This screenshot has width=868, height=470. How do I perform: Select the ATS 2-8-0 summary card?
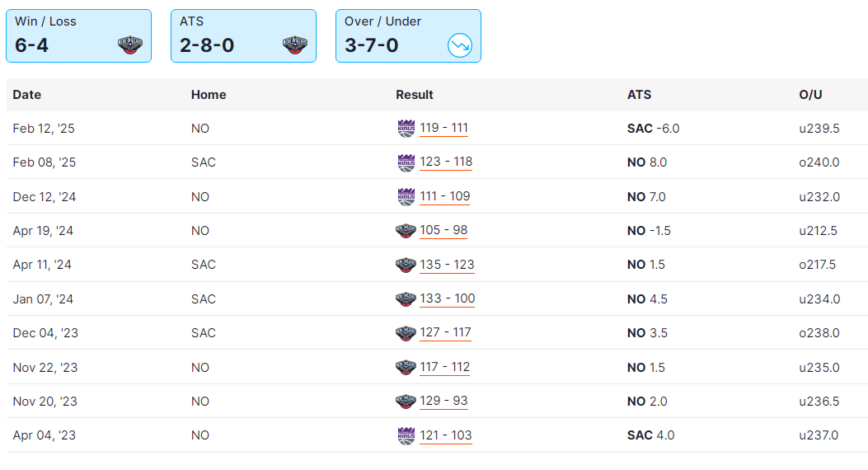click(x=243, y=35)
